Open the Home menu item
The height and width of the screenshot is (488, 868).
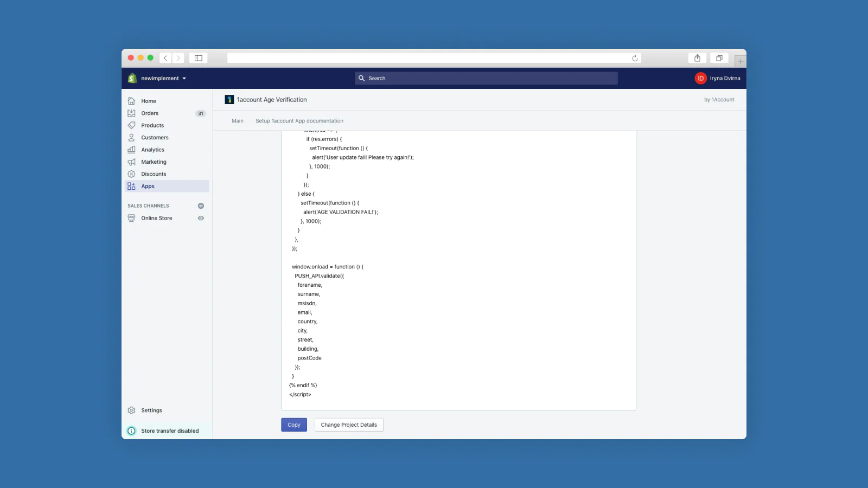[x=149, y=101]
